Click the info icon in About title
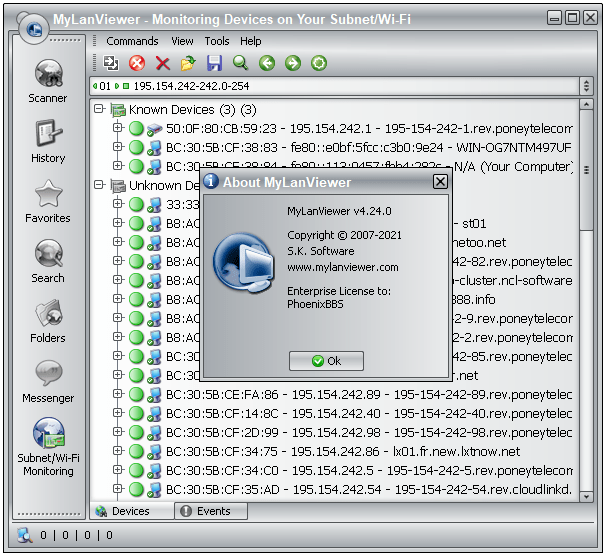The image size is (606, 555). click(211, 180)
